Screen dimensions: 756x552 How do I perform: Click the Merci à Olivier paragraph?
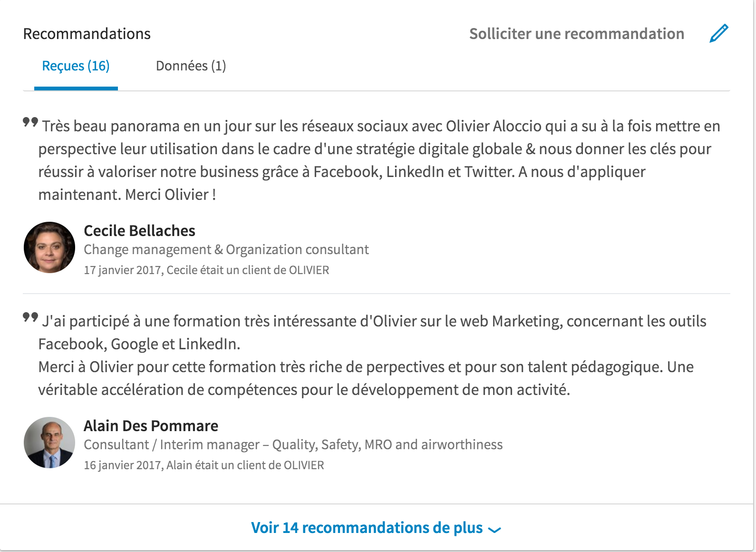(366, 378)
